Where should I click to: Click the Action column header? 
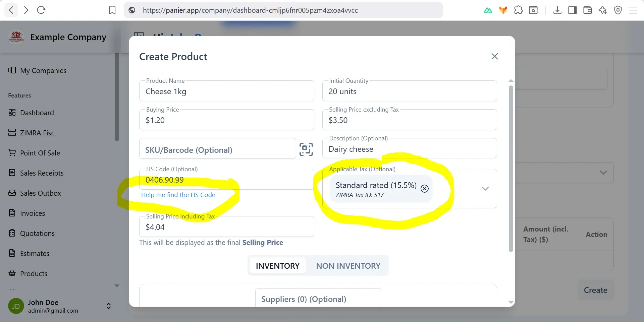(x=596, y=235)
